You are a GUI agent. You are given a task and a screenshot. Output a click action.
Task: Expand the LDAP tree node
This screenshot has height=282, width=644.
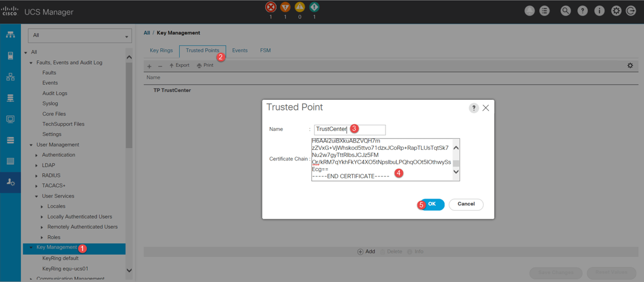[x=37, y=165]
